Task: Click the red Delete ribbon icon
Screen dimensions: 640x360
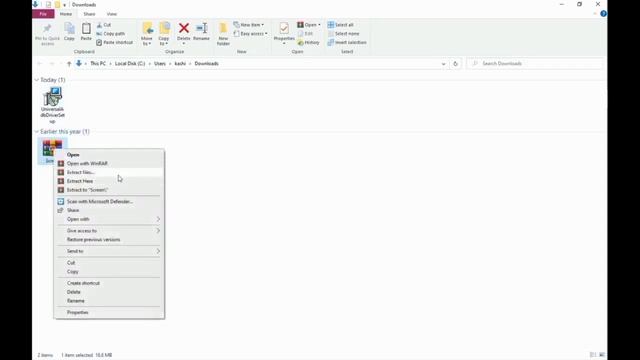Action: tap(184, 28)
